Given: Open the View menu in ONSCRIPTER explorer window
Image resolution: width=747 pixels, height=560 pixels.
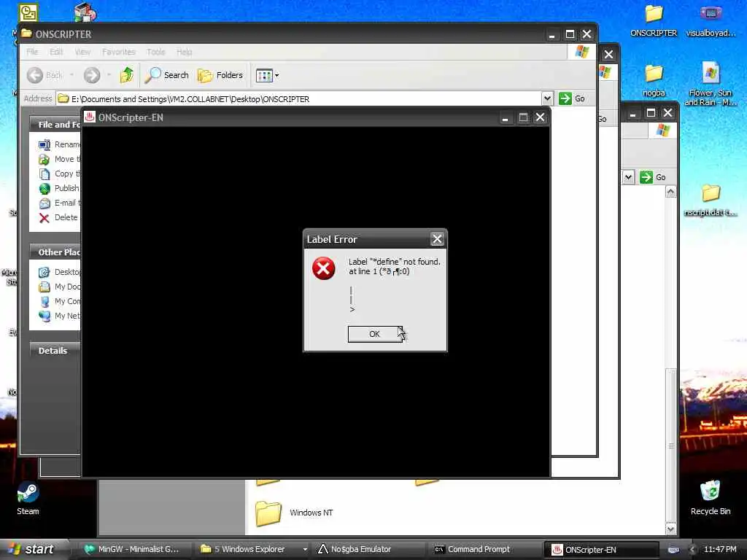Looking at the screenshot, I should (x=82, y=52).
